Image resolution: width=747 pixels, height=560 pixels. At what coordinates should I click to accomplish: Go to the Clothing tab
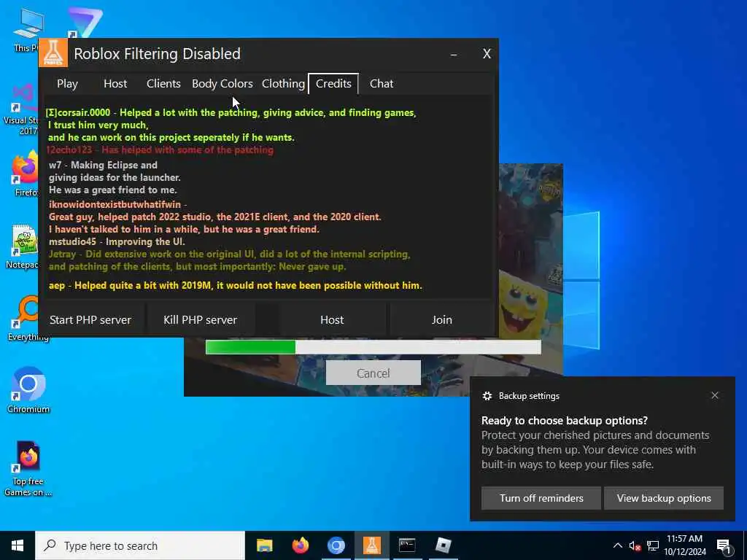point(283,83)
